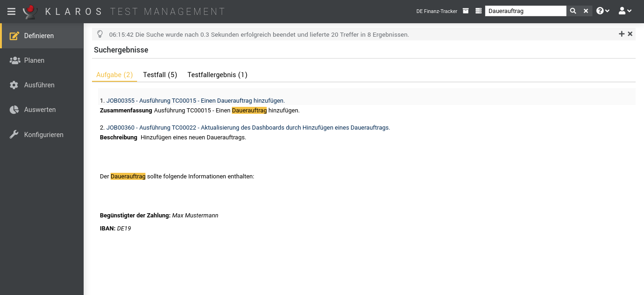Click the Zusammenfassung label

coord(126,111)
